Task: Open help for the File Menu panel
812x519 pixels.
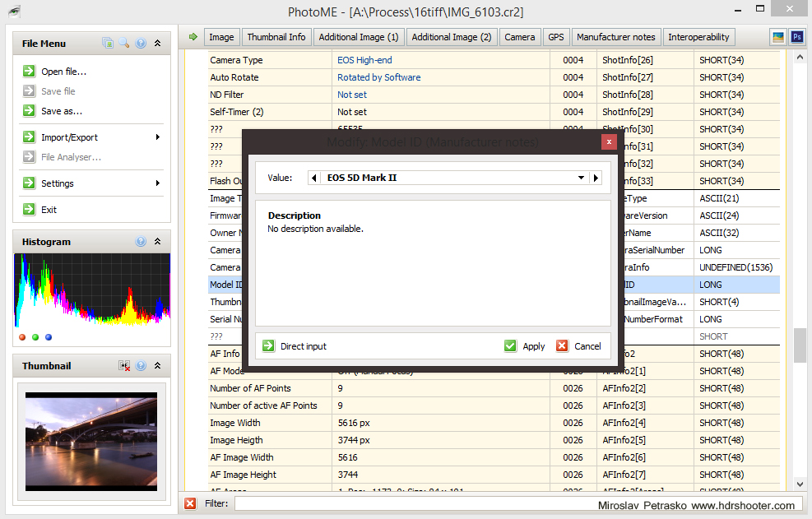Action: click(x=141, y=43)
